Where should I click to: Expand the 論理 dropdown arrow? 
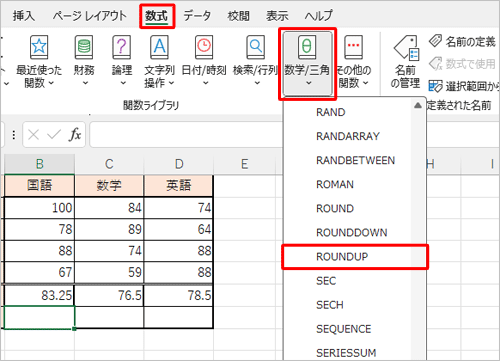(x=123, y=83)
